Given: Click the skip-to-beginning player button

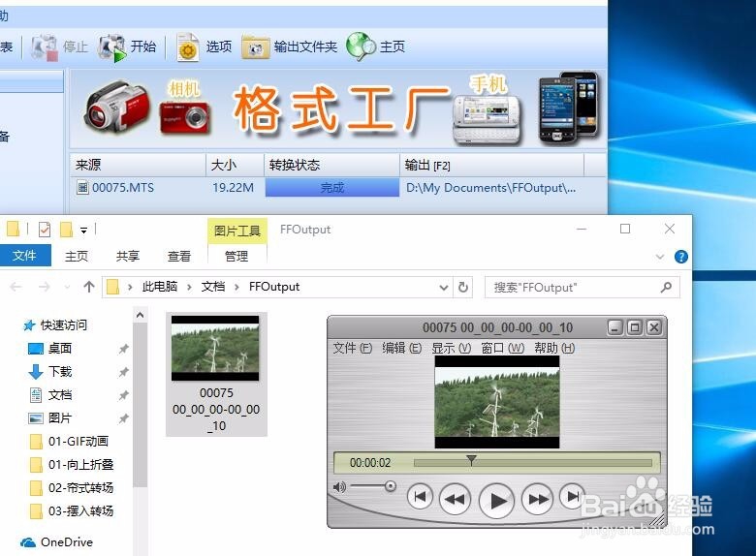Looking at the screenshot, I should [x=420, y=497].
